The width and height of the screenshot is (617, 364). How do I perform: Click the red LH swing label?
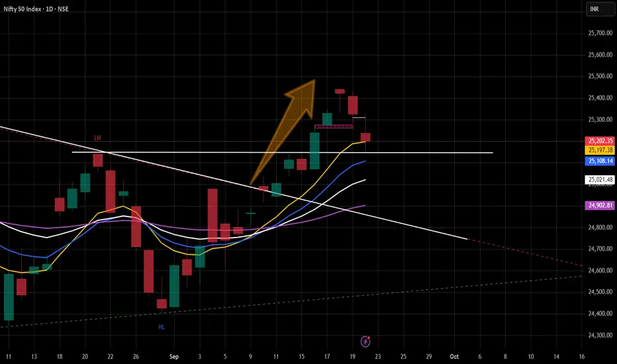pyautogui.click(x=97, y=138)
